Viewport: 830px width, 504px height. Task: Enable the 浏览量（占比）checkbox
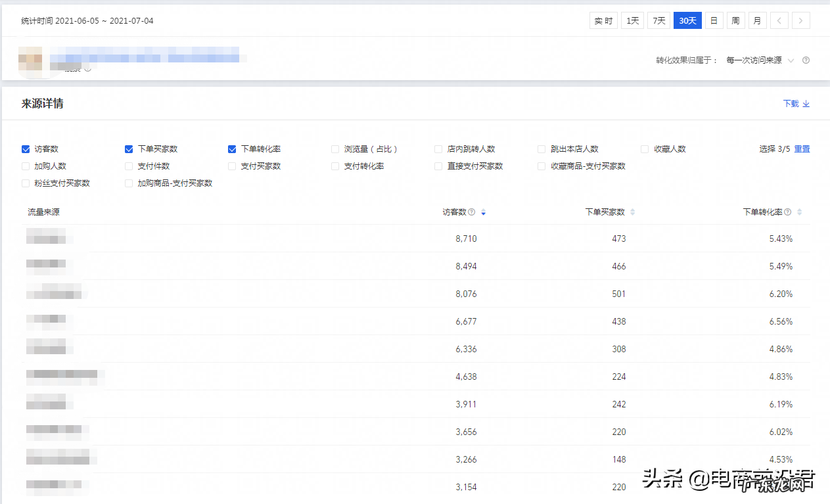pos(336,149)
